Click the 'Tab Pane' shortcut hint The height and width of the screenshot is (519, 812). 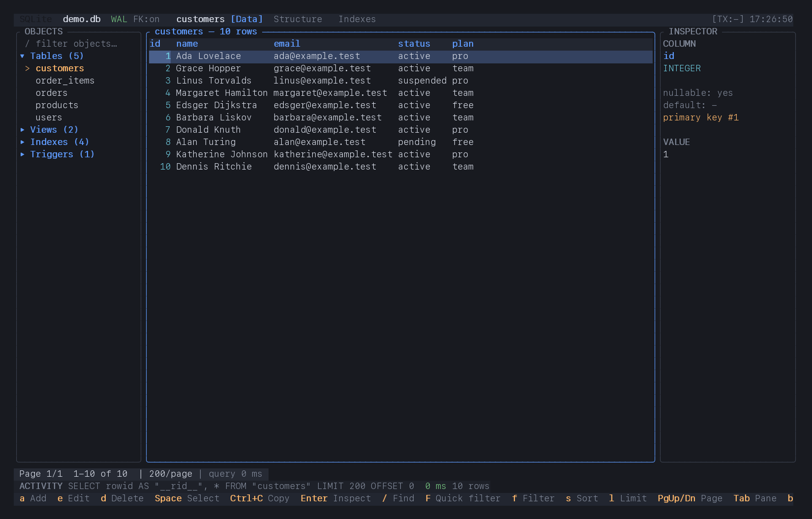pos(755,498)
